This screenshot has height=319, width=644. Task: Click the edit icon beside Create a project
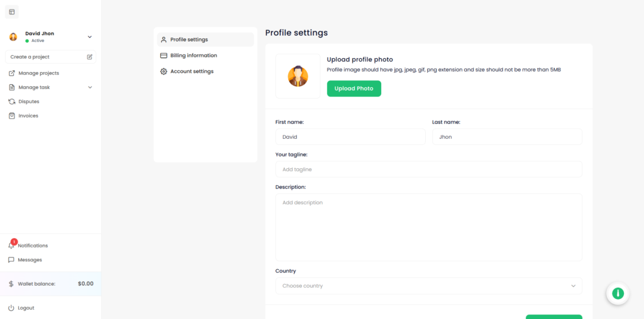click(89, 57)
